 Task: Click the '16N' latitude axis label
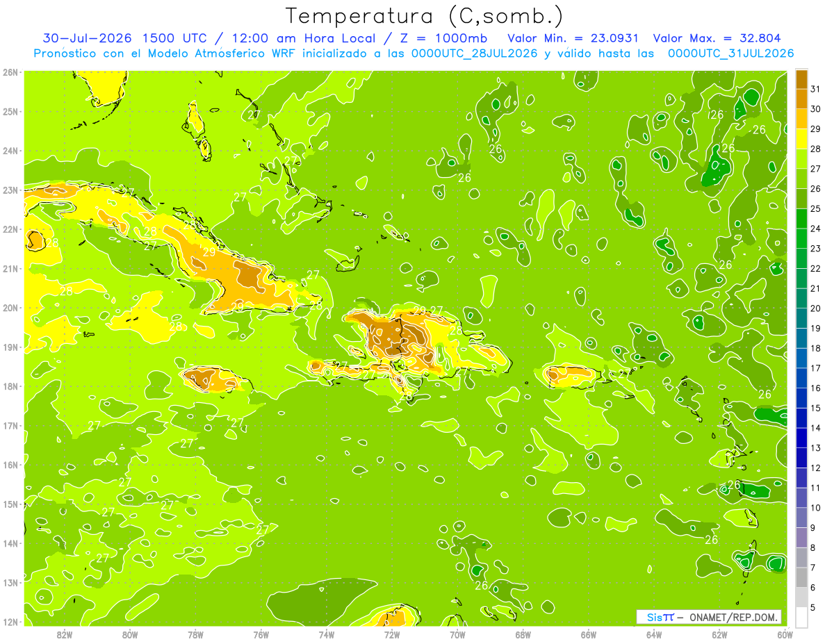pyautogui.click(x=11, y=465)
